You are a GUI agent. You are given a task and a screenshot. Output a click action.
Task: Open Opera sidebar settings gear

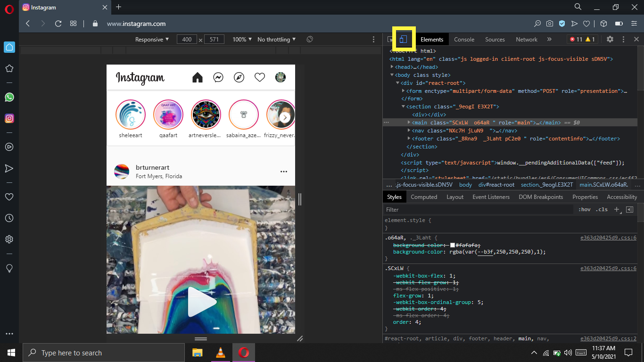(x=9, y=239)
